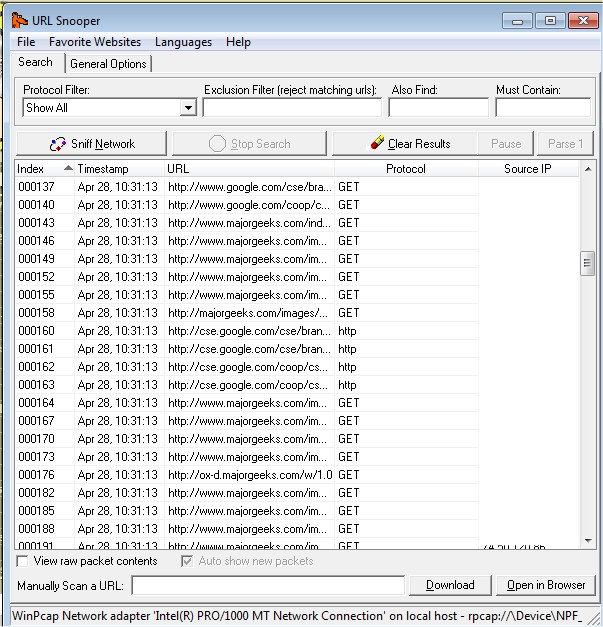
Task: Click the Also Find input field
Action: click(x=438, y=108)
